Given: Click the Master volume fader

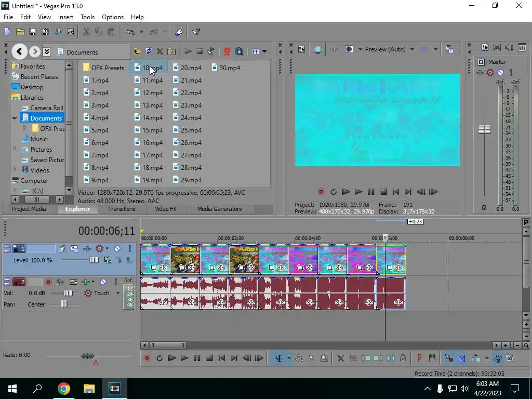Looking at the screenshot, I should pos(484,129).
